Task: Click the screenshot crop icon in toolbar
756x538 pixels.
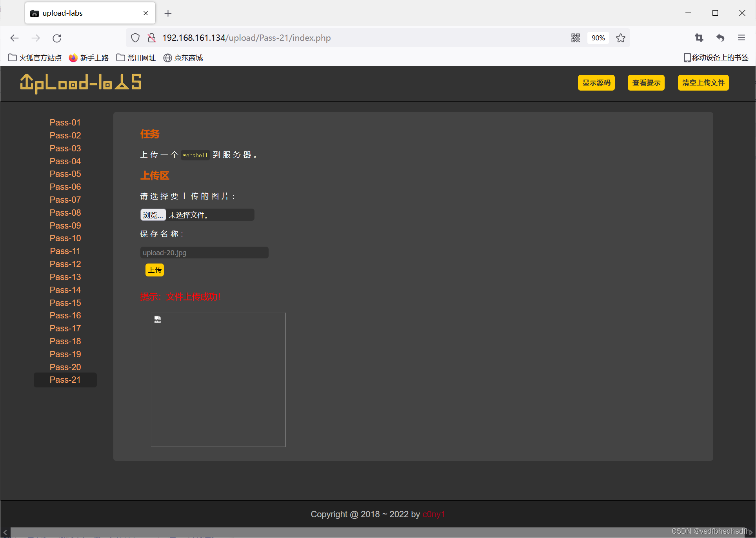Action: (x=699, y=38)
